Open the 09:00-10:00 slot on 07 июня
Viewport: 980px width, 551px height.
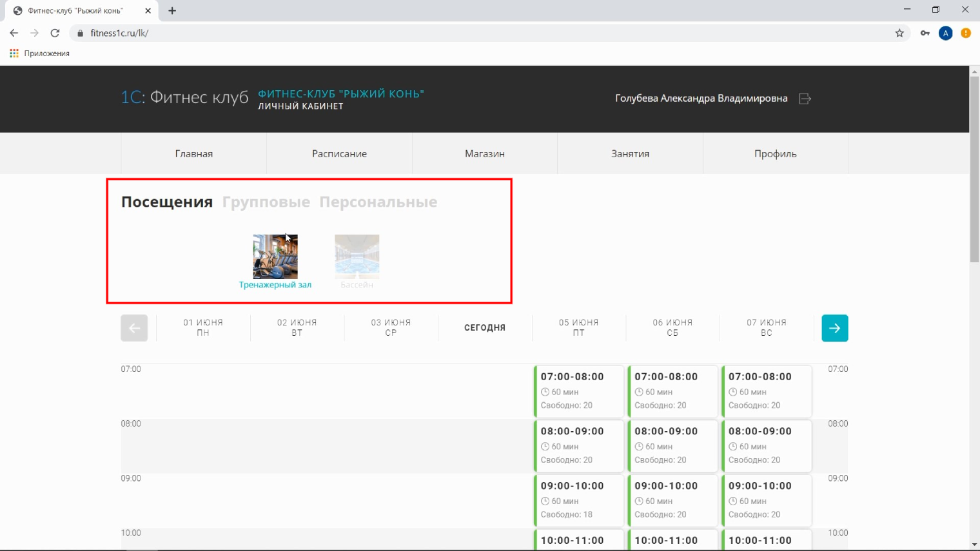pyautogui.click(x=767, y=501)
